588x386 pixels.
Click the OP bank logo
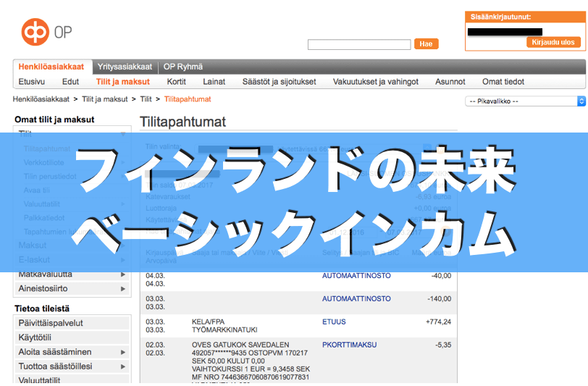[46, 32]
